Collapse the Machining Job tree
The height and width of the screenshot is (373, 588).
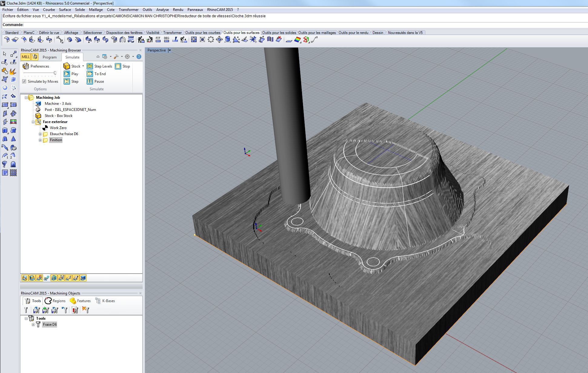click(x=26, y=98)
